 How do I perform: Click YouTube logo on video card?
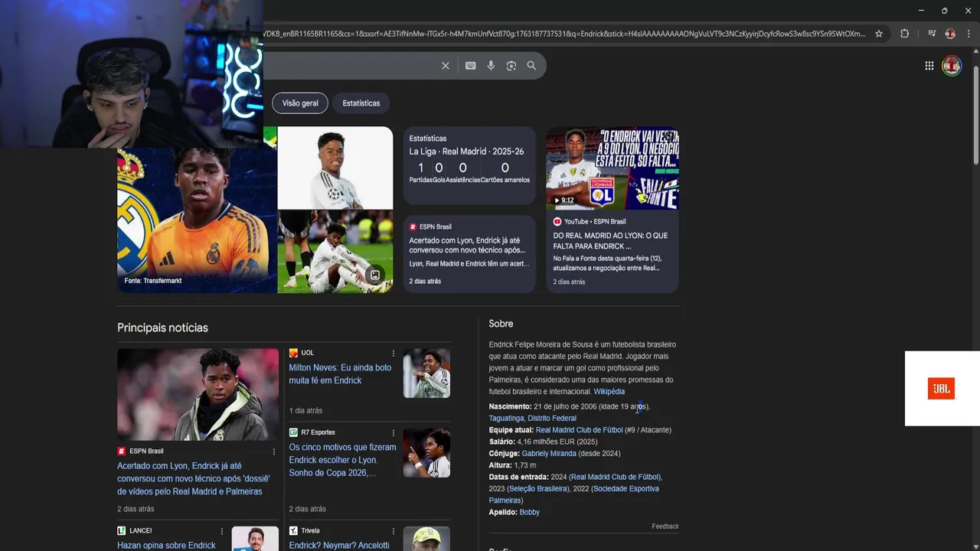tap(557, 221)
